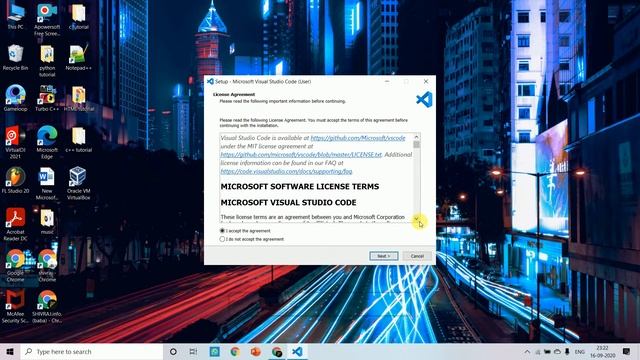
Task: Open the Recycle Bin icon
Action: [x=15, y=58]
